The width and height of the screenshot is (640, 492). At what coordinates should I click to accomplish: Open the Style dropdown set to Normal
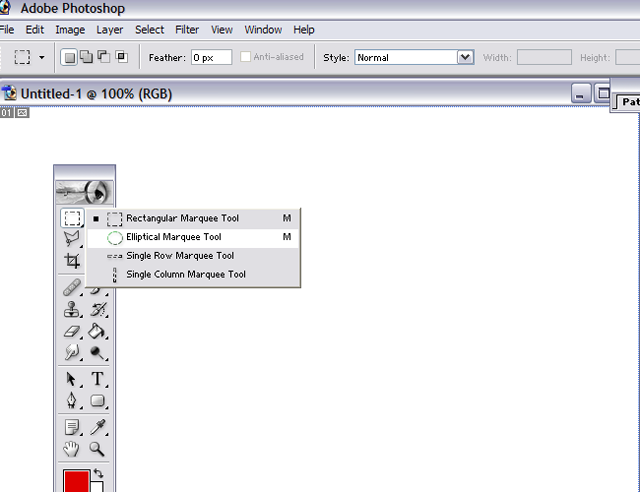(414, 58)
